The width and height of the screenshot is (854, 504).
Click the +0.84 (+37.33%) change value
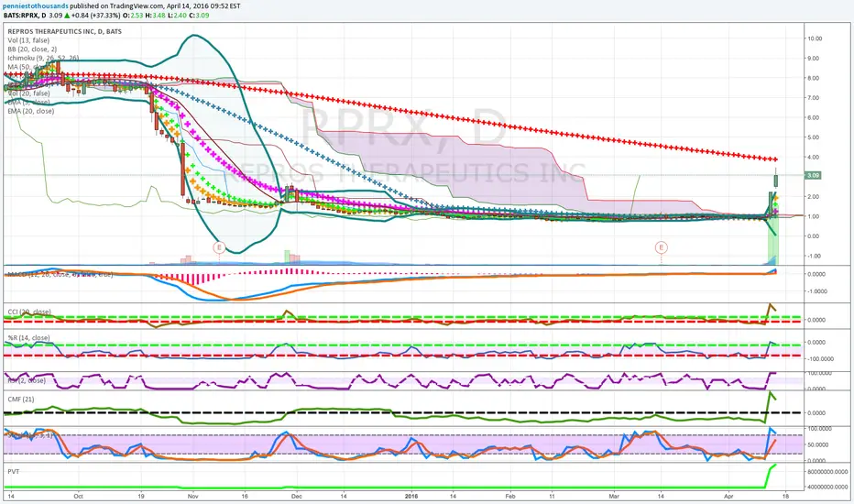pos(96,16)
